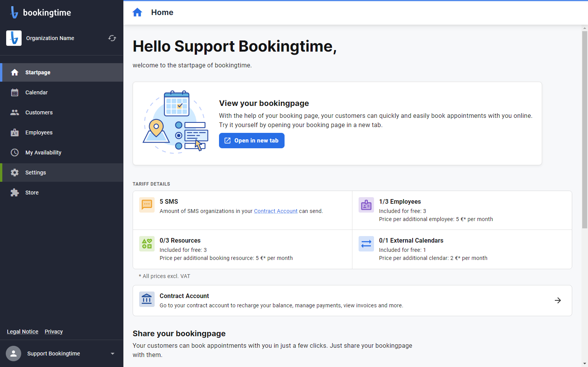Click the Customers people icon
Screen dimensions: 588x367
point(15,112)
